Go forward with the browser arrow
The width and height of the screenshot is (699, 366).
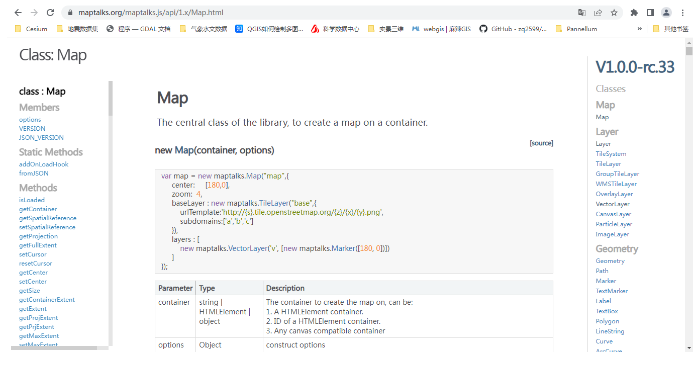coord(34,12)
